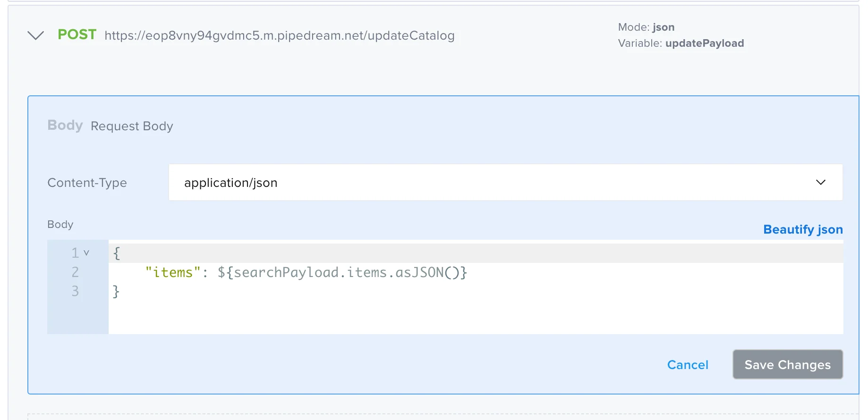Click the Content-Type dropdown arrow
The height and width of the screenshot is (420, 868).
coord(820,183)
